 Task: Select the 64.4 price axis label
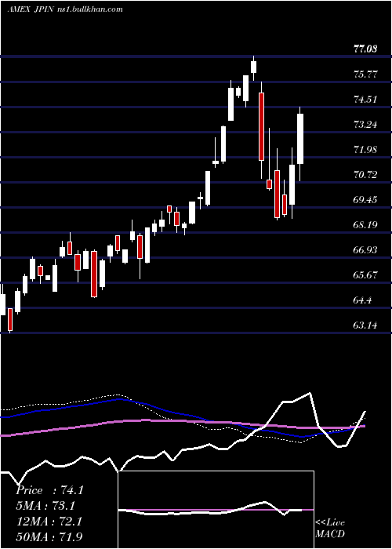tap(362, 300)
